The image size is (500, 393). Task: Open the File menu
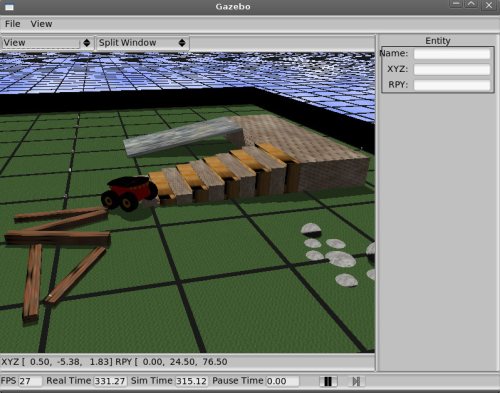click(x=13, y=24)
